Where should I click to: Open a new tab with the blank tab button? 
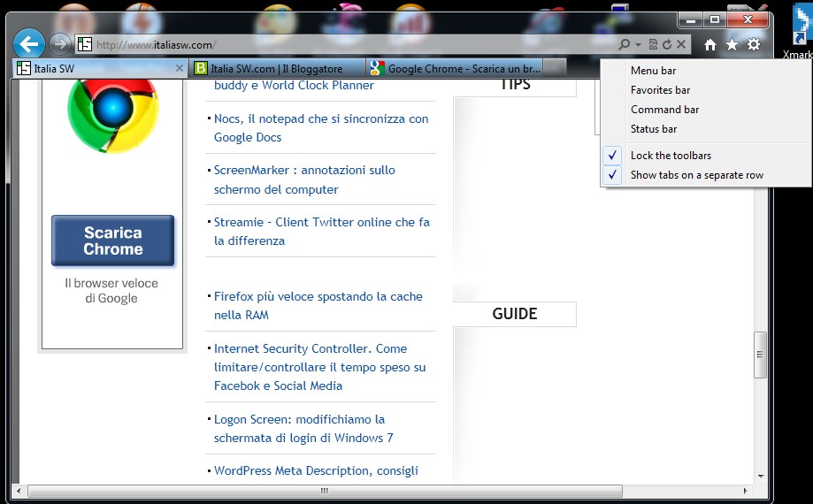click(x=556, y=68)
